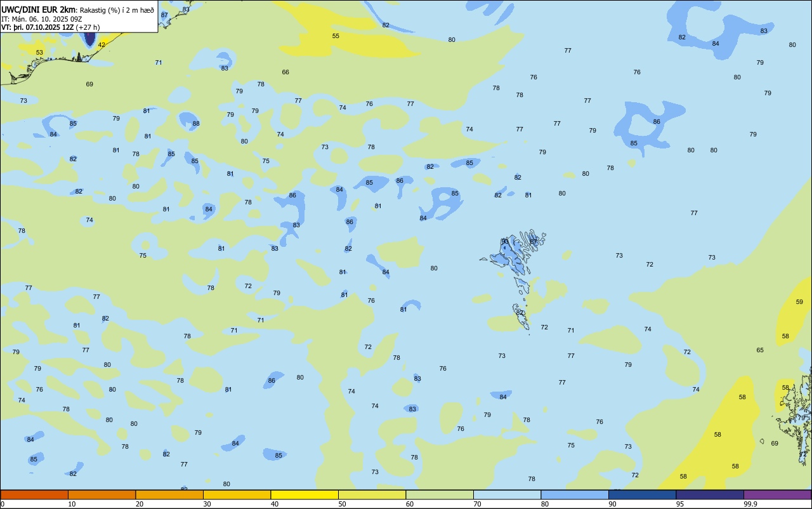This screenshot has width=812, height=509.
Task: Click the legend tick label '99.9'
Action: coord(750,504)
